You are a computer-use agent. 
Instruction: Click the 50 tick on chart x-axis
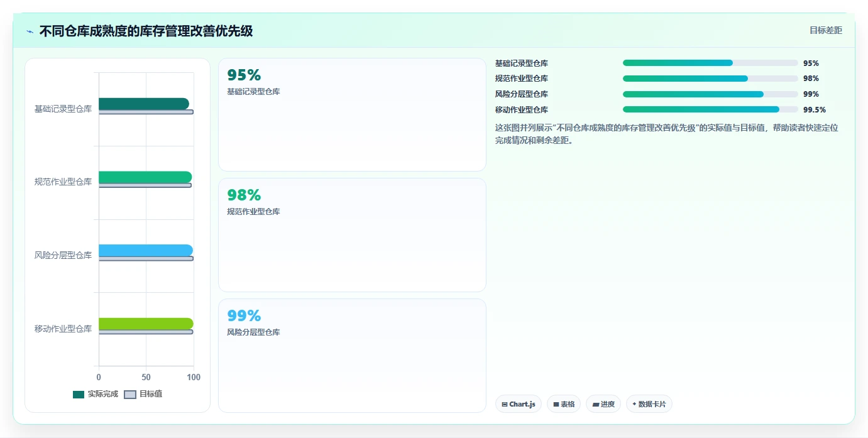(146, 377)
